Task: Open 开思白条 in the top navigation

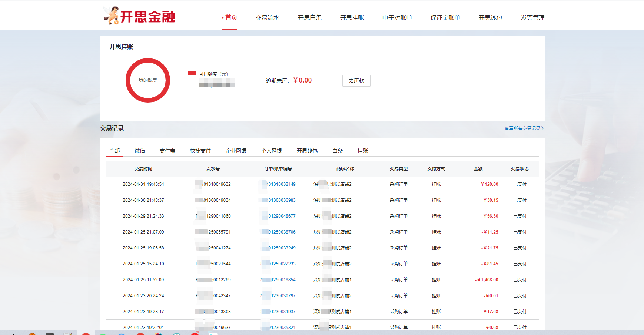Action: [310, 18]
